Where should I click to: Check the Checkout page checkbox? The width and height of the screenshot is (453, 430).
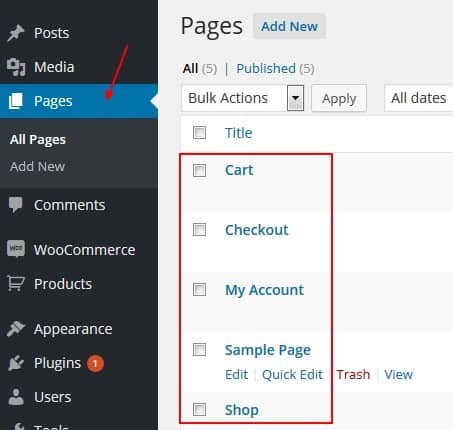[x=199, y=229]
